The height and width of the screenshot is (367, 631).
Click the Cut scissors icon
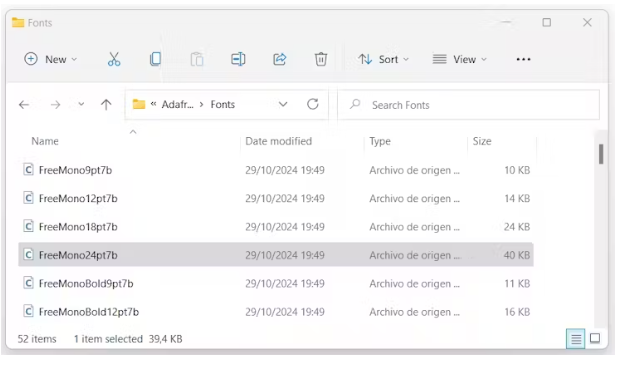(x=114, y=59)
